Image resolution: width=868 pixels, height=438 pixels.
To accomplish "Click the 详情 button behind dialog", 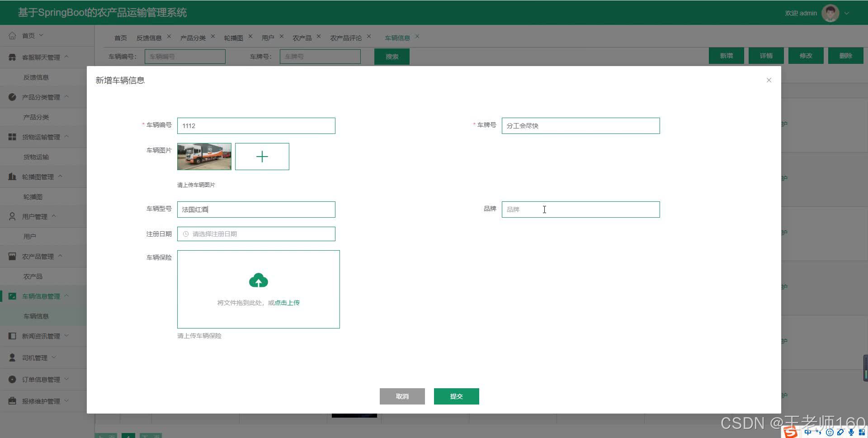I will [x=766, y=56].
